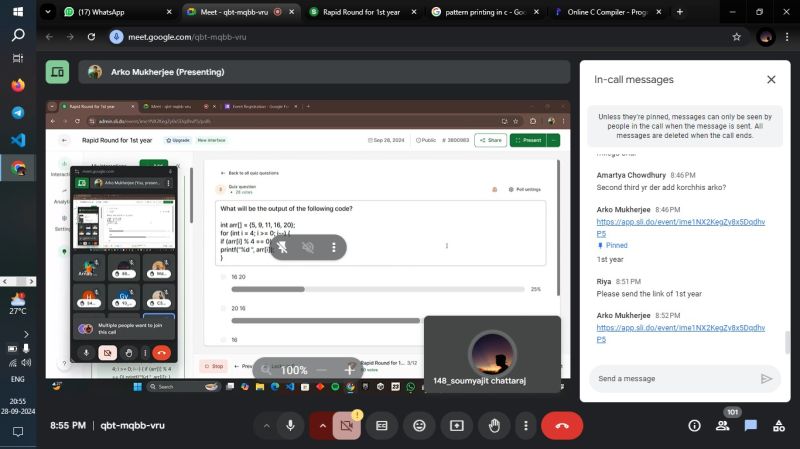This screenshot has height=449, width=800.
Task: Open the sli.do link posted at 8:52 PM
Action: (x=681, y=333)
